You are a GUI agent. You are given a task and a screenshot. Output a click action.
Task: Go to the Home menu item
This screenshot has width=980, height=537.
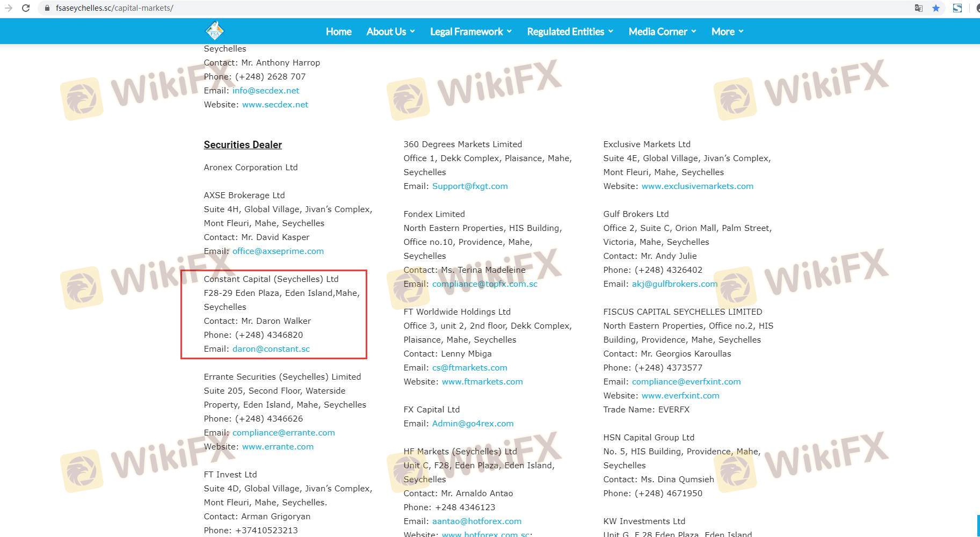coord(338,32)
